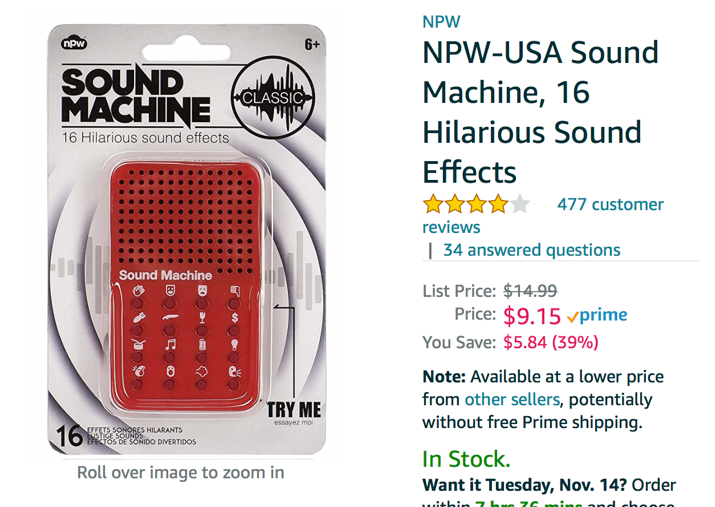View the 34 answered questions
This screenshot has height=507, width=715.
coord(531,250)
